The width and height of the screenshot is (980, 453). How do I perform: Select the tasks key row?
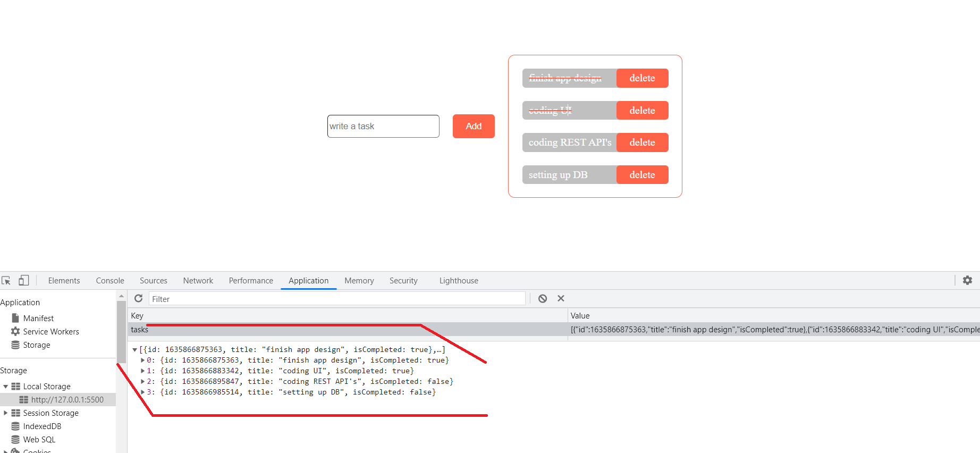[x=348, y=330]
